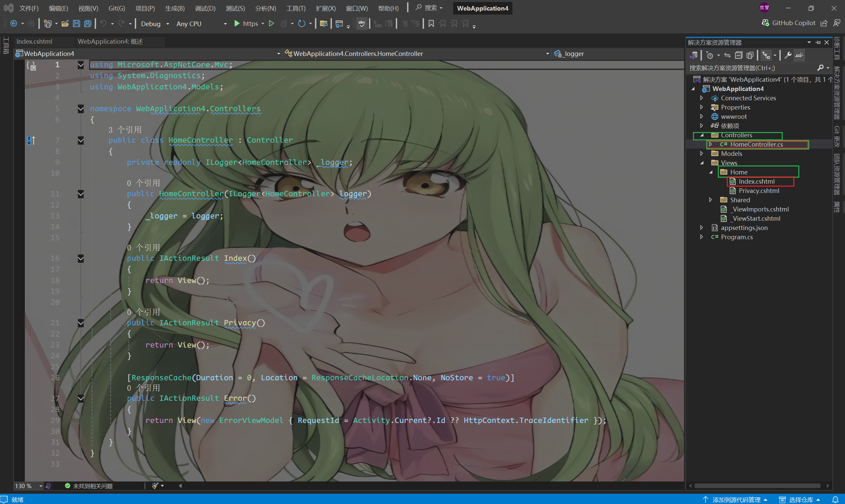Collapse the namespace block at line 5

pos(80,109)
